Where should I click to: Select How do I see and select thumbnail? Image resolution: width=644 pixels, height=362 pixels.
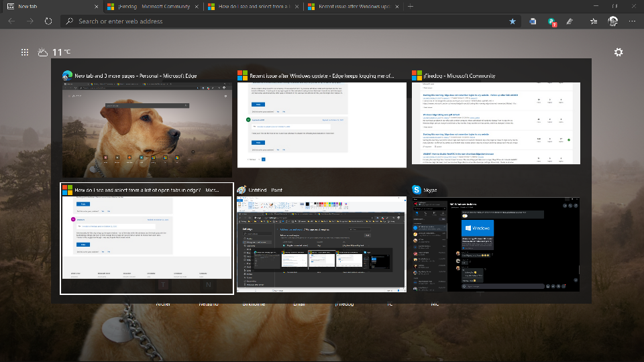(x=147, y=239)
